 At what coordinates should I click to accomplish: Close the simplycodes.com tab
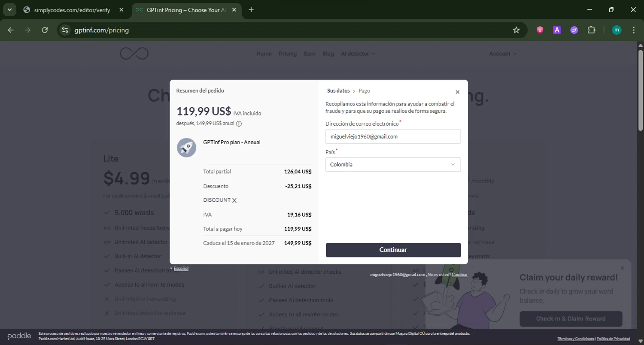click(x=121, y=10)
